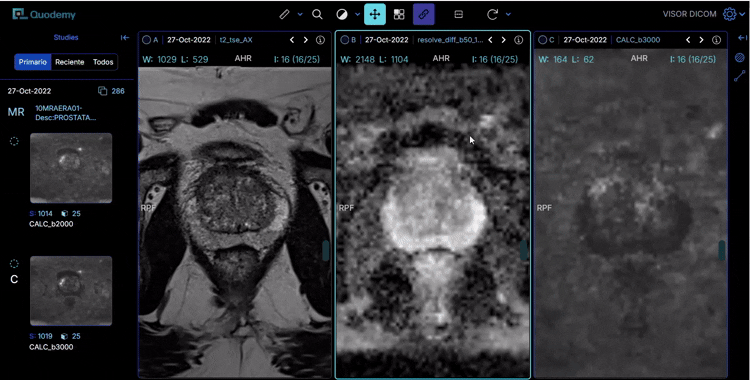
Task: Show info for viewport C
Action: pyautogui.click(x=717, y=40)
